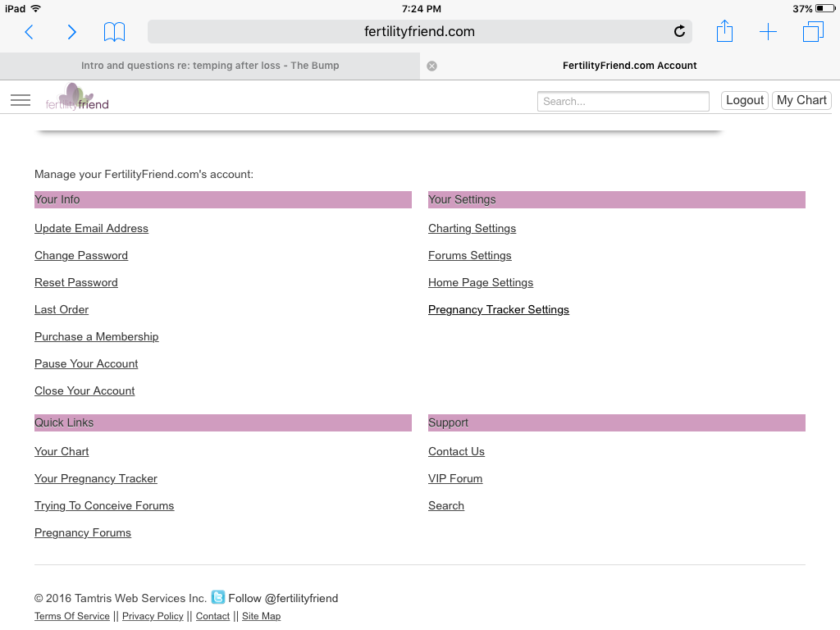Tap the battery indicator in status bar
This screenshot has height=630, width=840.
(x=825, y=8)
